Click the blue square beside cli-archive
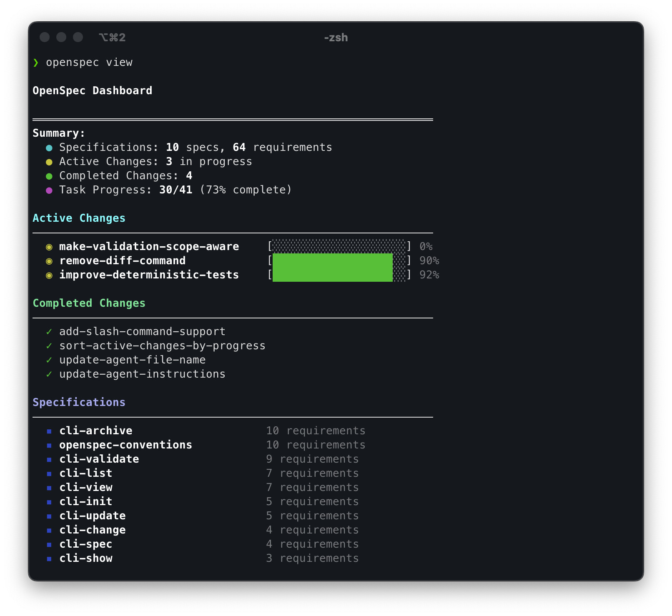Viewport: 672px width, 616px height. click(x=49, y=431)
